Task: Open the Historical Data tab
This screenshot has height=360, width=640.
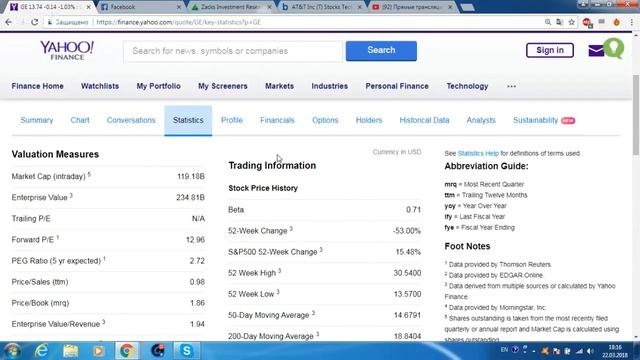Action: tap(424, 120)
